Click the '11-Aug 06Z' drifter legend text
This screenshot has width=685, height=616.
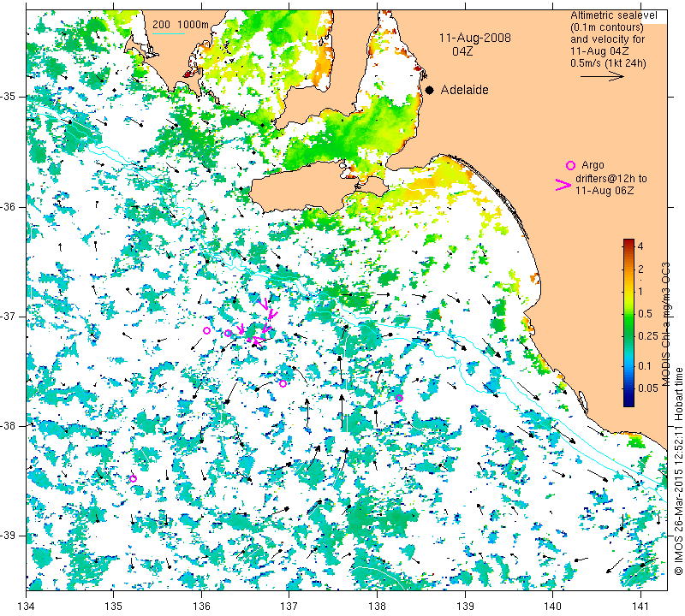pos(605,190)
